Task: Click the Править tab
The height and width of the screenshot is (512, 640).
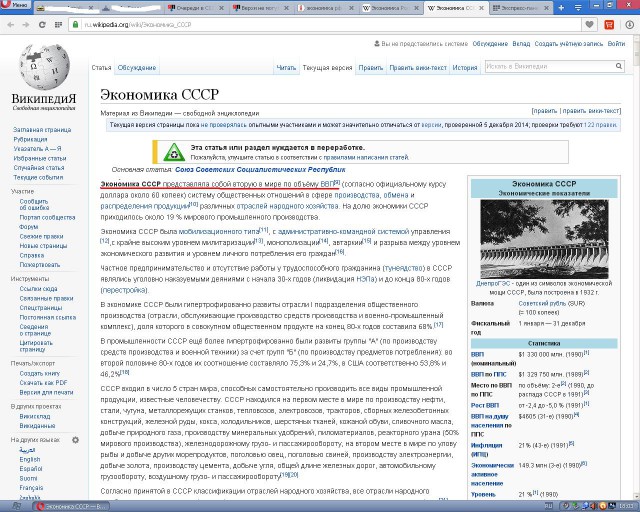Action: coord(371,68)
